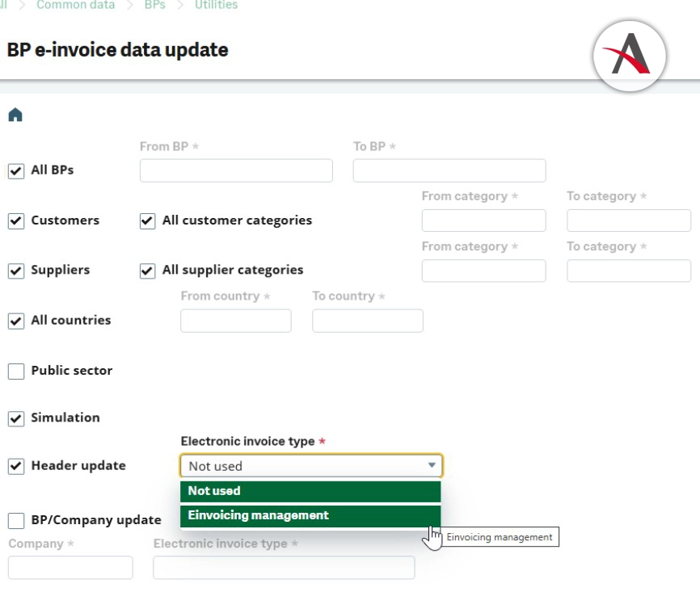The width and height of the screenshot is (700, 592).
Task: Click the home icon below the title
Action: [15, 115]
